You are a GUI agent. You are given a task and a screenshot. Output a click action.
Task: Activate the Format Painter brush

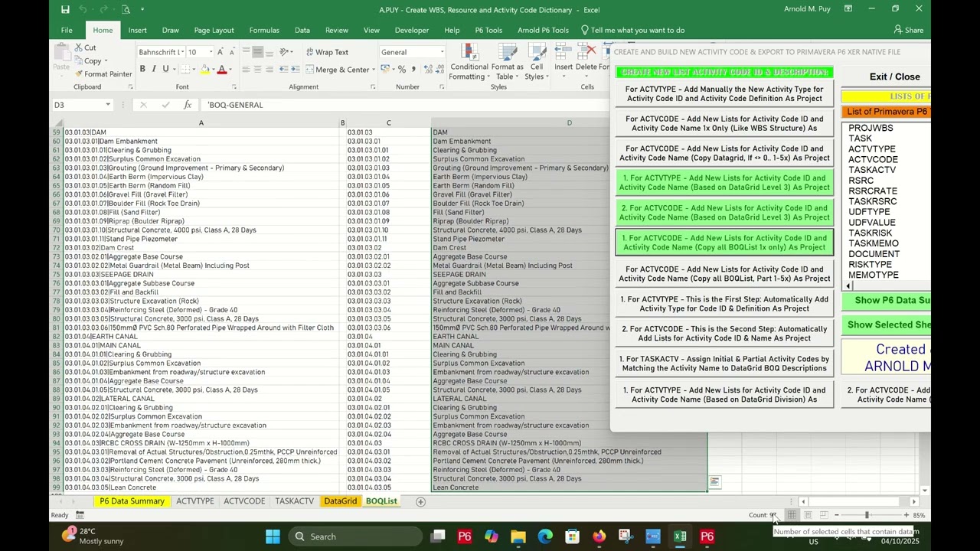[x=77, y=74]
